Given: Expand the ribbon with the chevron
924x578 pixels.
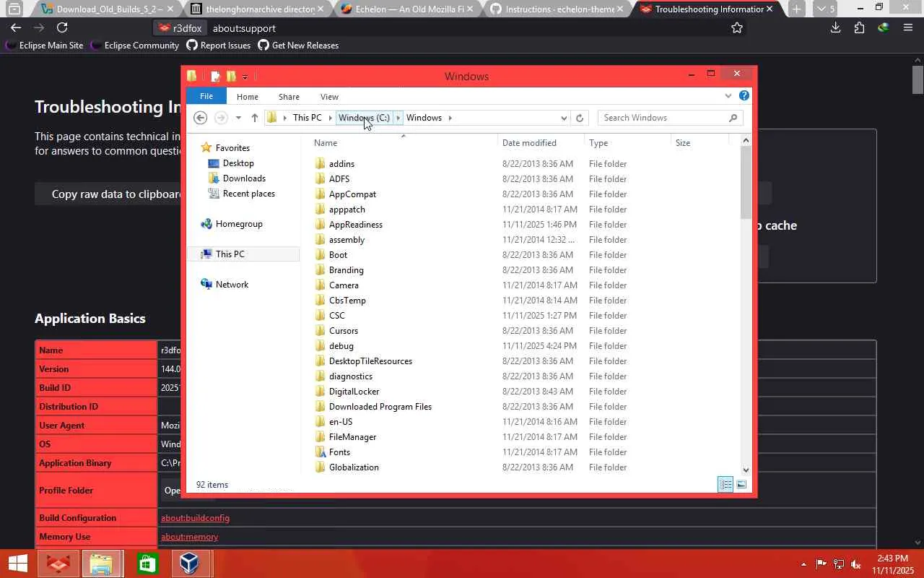Looking at the screenshot, I should [728, 96].
